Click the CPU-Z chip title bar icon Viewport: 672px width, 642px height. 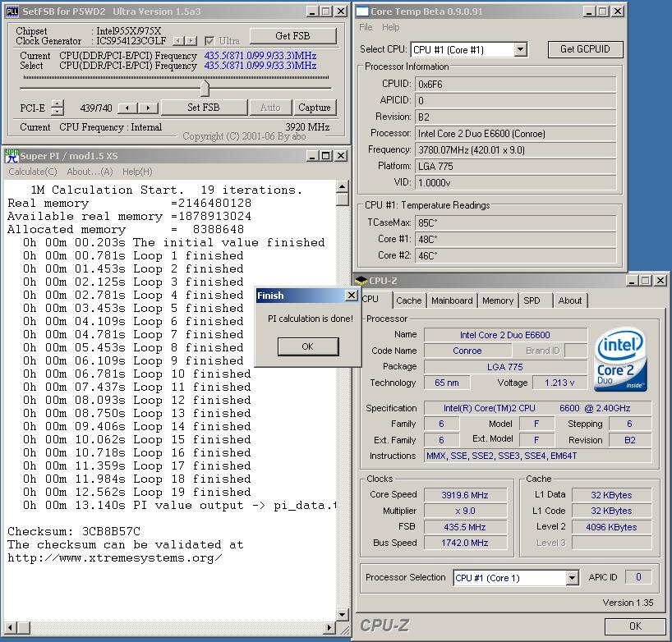[361, 281]
